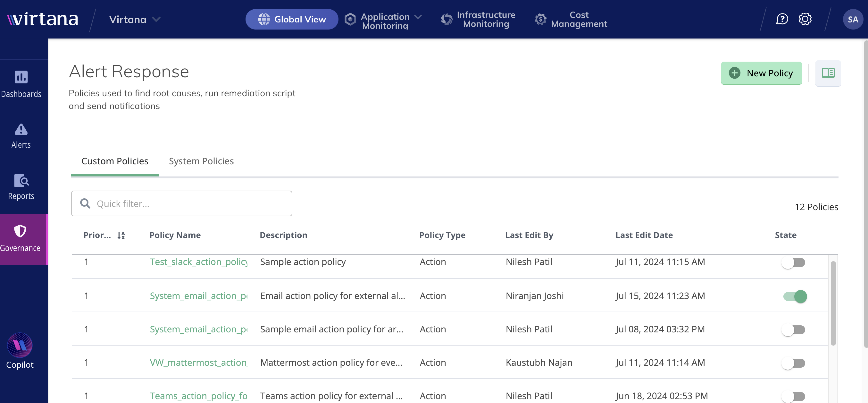Click the Alert Response page heading
The width and height of the screenshot is (868, 403).
(129, 72)
